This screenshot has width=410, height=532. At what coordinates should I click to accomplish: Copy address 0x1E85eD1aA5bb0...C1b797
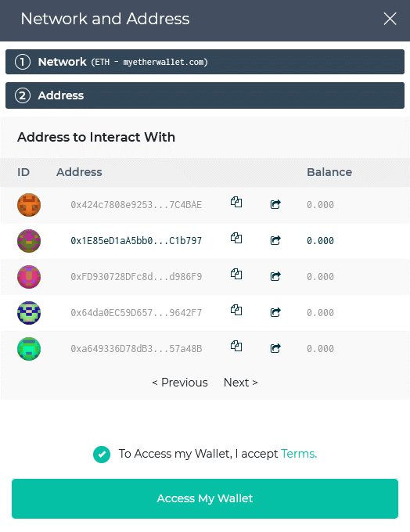point(236,238)
